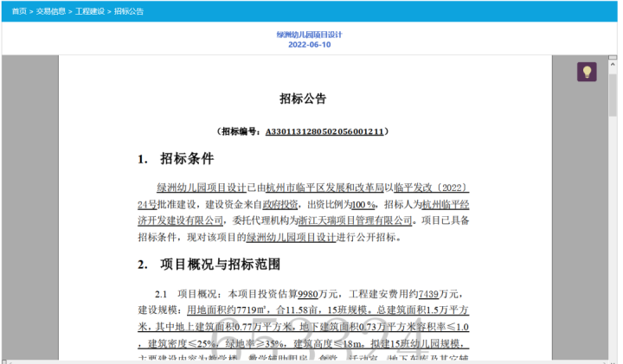This screenshot has height=364, width=623.
Task: Click the section heading 招标条件
Action: tap(187, 158)
